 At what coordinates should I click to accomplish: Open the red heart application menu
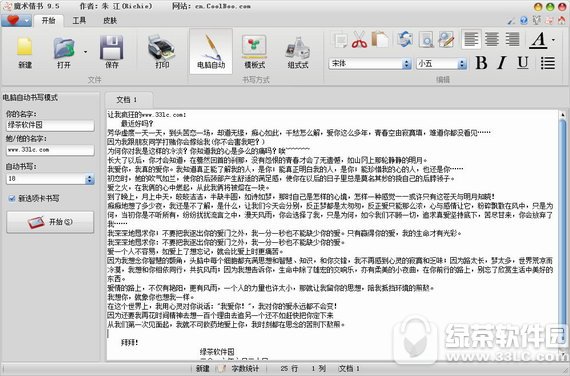click(x=16, y=20)
